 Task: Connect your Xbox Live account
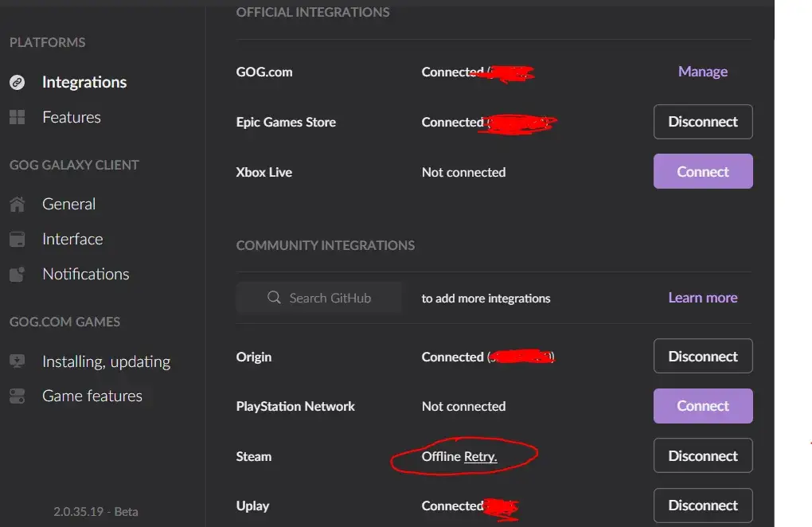point(702,171)
